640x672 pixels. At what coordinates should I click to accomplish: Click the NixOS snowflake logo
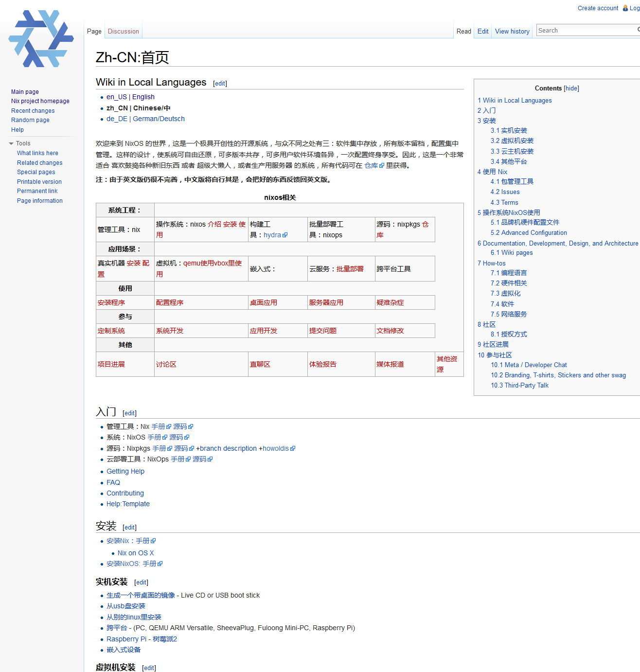(x=41, y=39)
